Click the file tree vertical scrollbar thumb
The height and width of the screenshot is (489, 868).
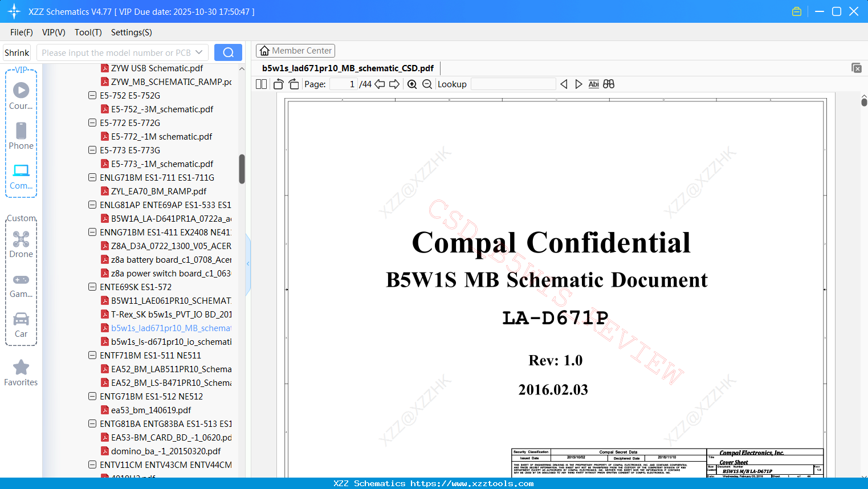coord(242,169)
